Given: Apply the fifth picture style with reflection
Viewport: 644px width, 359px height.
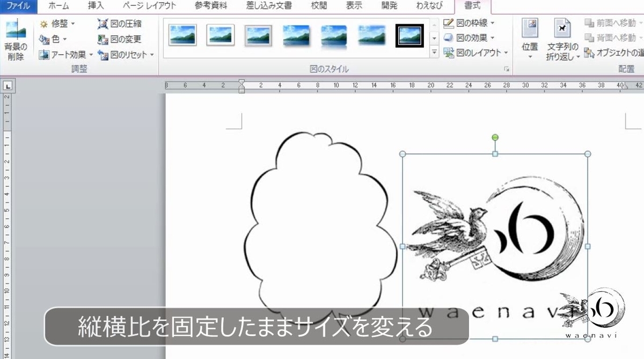Looking at the screenshot, I should click(334, 35).
